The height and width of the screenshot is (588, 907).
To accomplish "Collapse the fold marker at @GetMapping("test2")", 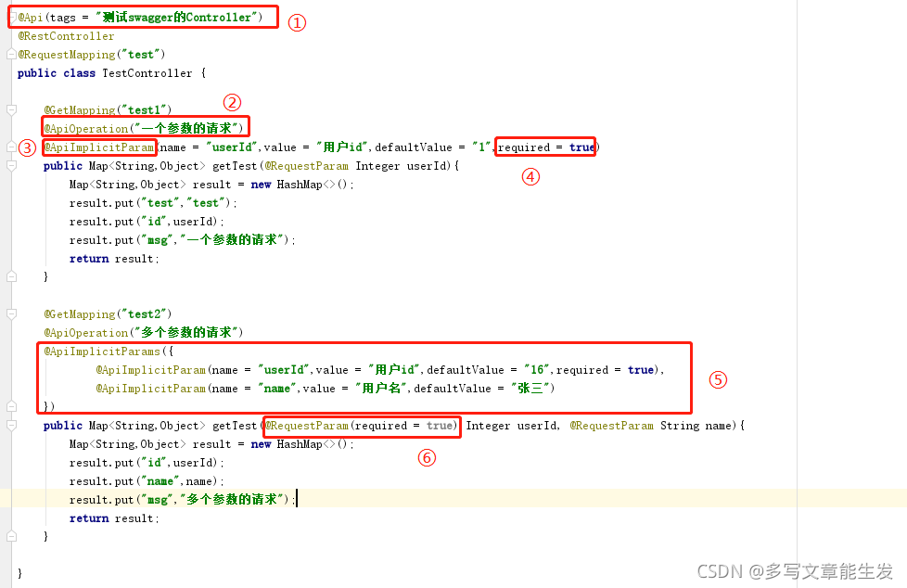I will point(11,313).
